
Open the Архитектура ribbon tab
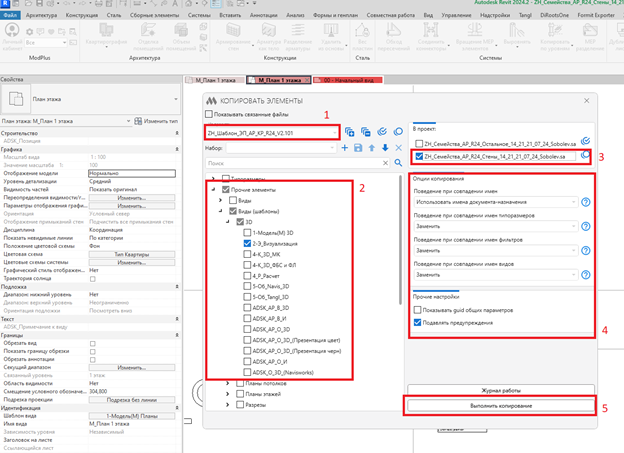pyautogui.click(x=41, y=15)
